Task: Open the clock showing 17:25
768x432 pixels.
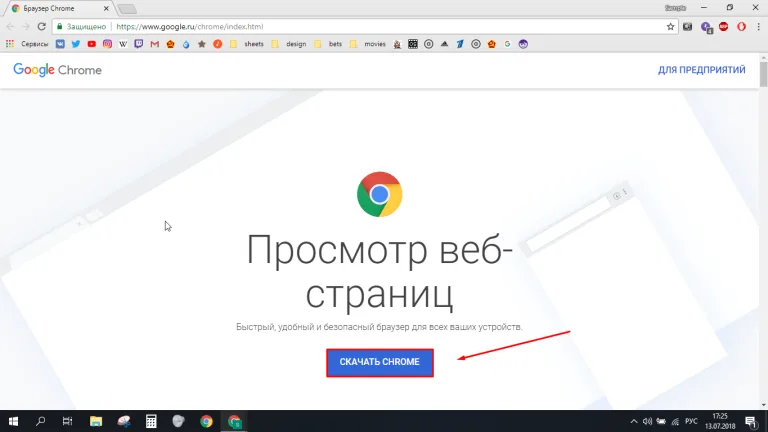Action: pyautogui.click(x=720, y=421)
